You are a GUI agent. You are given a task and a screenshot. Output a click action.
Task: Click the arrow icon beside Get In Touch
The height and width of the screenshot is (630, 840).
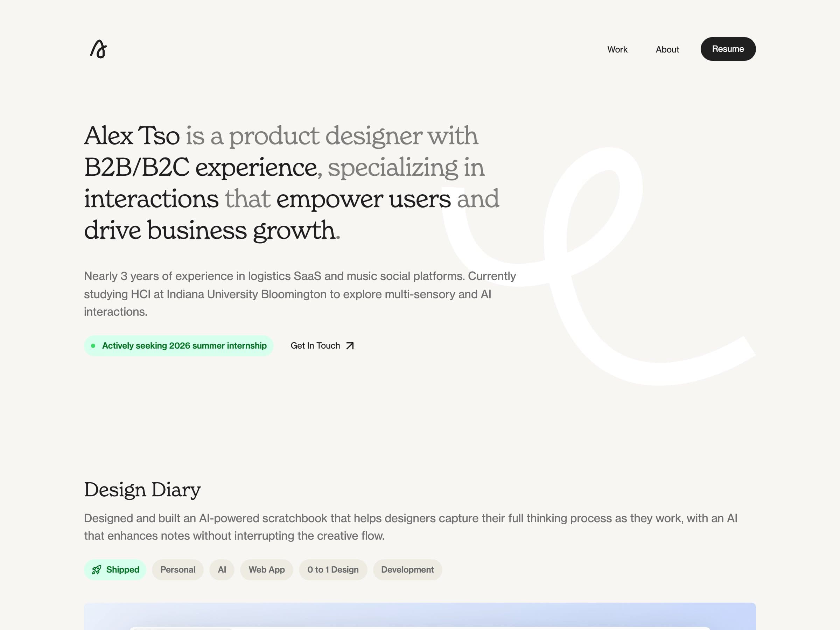click(350, 346)
